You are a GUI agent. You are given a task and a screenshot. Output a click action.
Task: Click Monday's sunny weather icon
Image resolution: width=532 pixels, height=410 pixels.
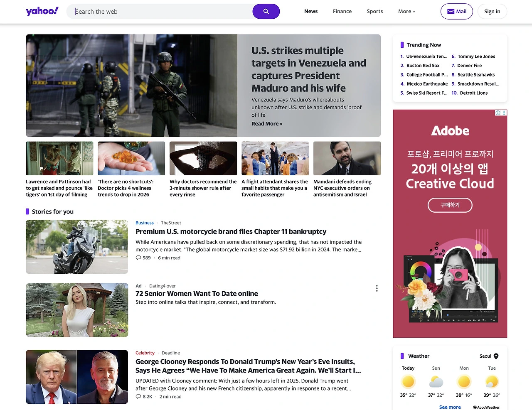pyautogui.click(x=464, y=381)
